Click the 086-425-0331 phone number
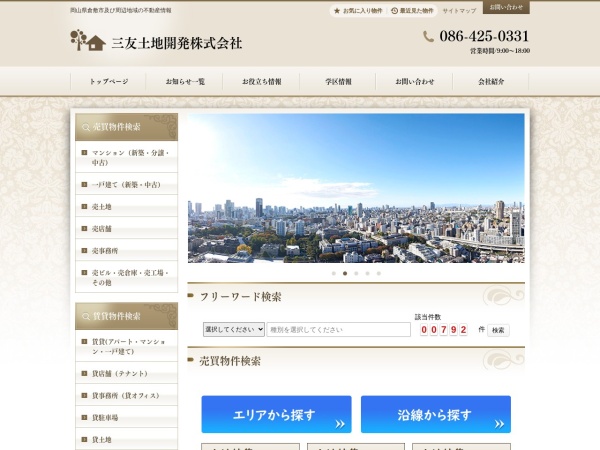This screenshot has height=450, width=600. (x=484, y=36)
